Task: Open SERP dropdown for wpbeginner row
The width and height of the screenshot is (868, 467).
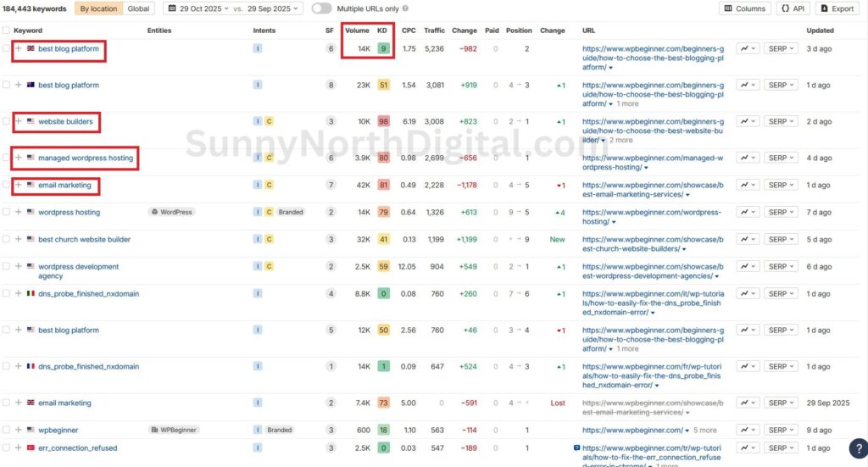Action: [781, 430]
